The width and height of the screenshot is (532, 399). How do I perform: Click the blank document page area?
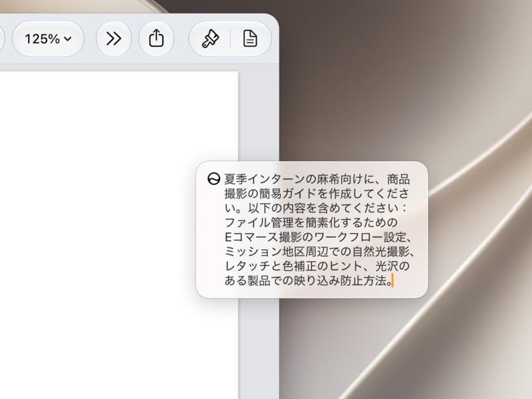click(119, 235)
